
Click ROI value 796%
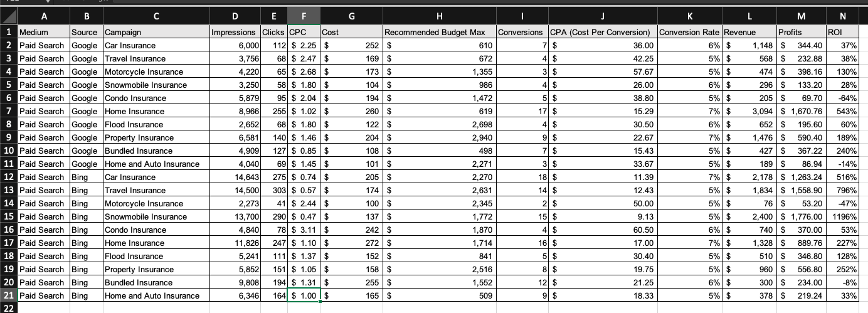(843, 190)
